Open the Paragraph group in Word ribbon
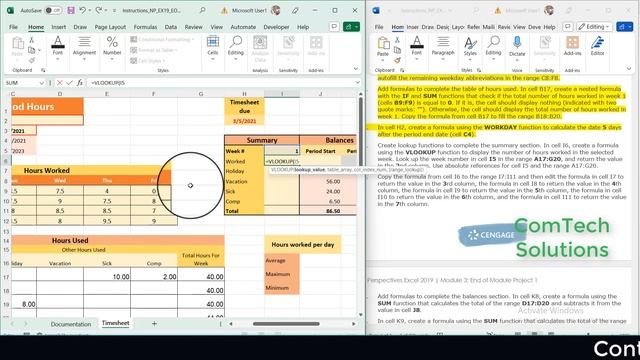The image size is (640, 360). (443, 48)
